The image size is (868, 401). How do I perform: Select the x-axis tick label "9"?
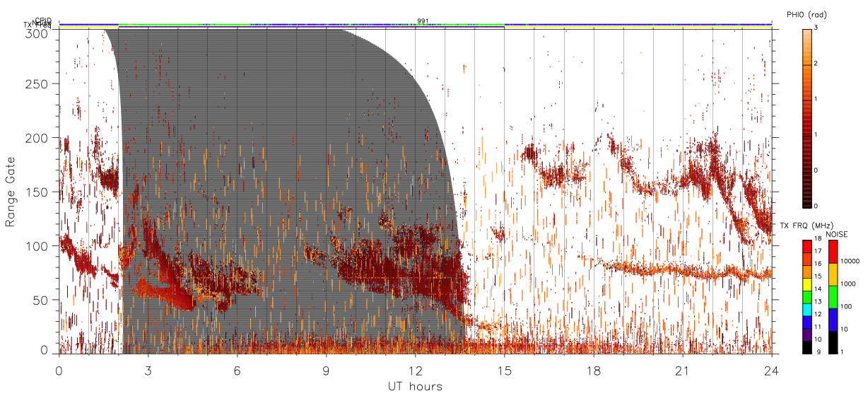point(327,371)
